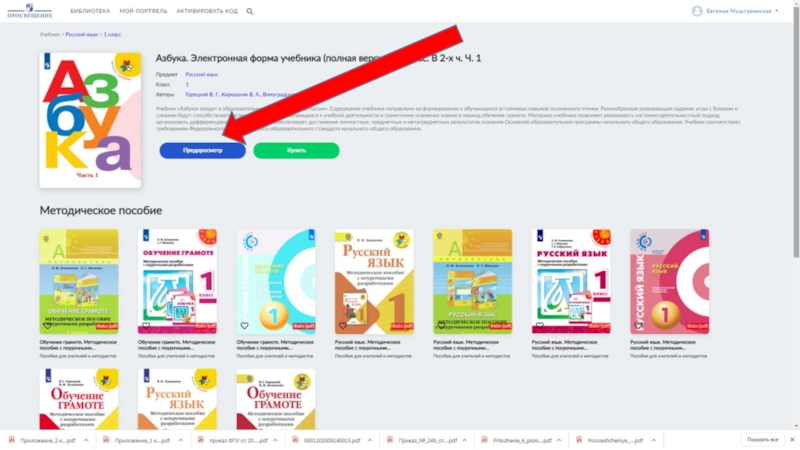The width and height of the screenshot is (800, 450).
Task: Open the search magnifier icon
Action: tap(249, 11)
